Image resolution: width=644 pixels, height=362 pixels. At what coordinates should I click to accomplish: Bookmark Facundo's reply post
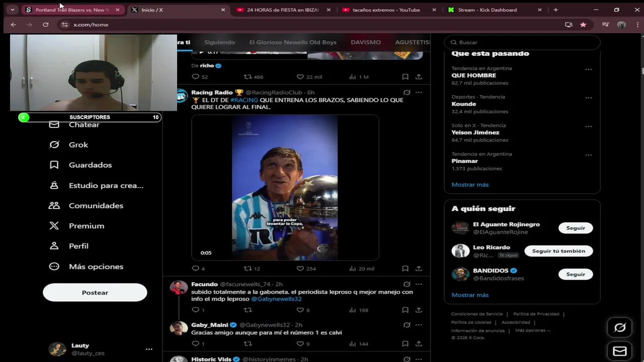405,310
